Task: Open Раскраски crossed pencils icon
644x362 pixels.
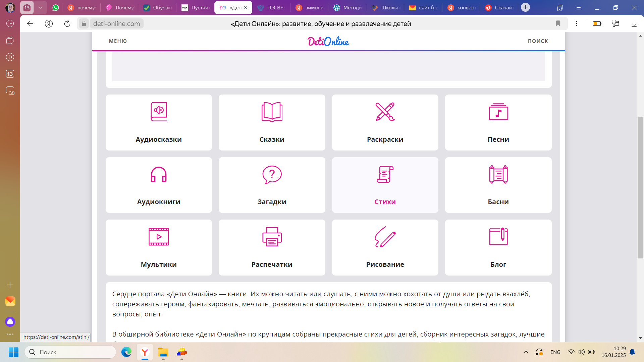Action: (x=385, y=112)
